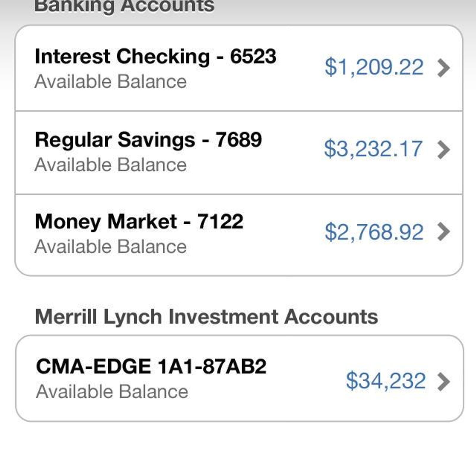Tap the $3,232.17 savings balance
Image resolution: width=476 pixels, height=476 pixels.
coord(373,149)
